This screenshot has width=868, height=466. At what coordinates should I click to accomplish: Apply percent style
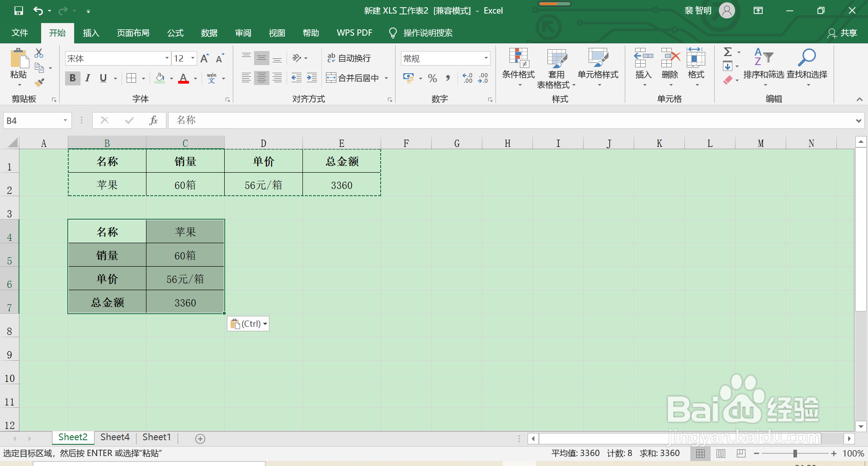[433, 78]
